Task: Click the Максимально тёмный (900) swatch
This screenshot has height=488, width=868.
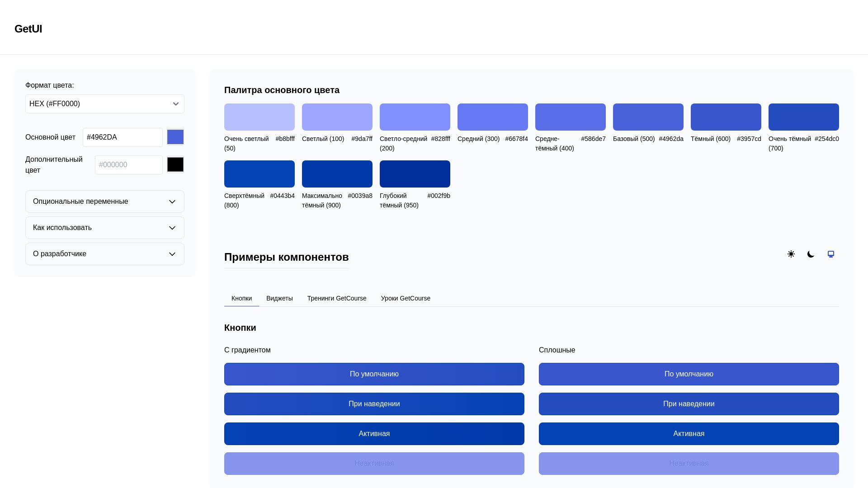Action: pos(337,174)
